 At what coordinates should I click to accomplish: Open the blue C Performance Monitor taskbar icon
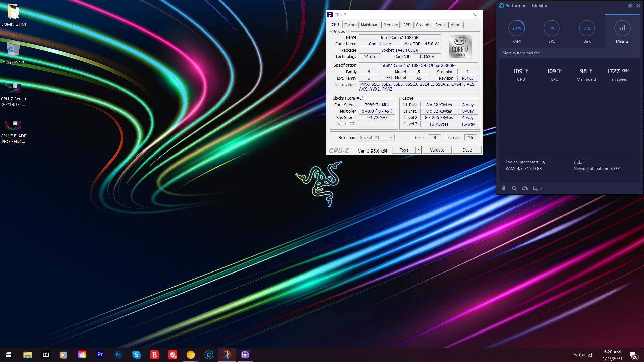209,355
